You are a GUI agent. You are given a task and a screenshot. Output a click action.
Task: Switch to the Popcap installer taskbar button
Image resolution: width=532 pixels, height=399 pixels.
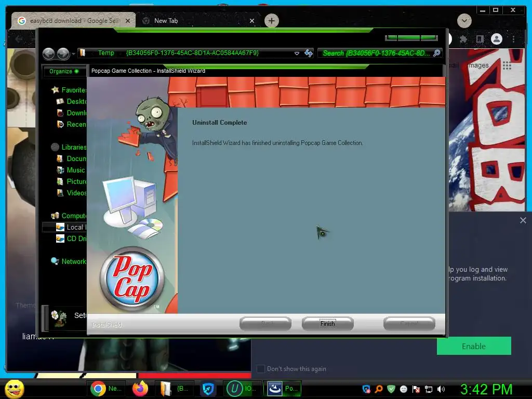(x=283, y=389)
